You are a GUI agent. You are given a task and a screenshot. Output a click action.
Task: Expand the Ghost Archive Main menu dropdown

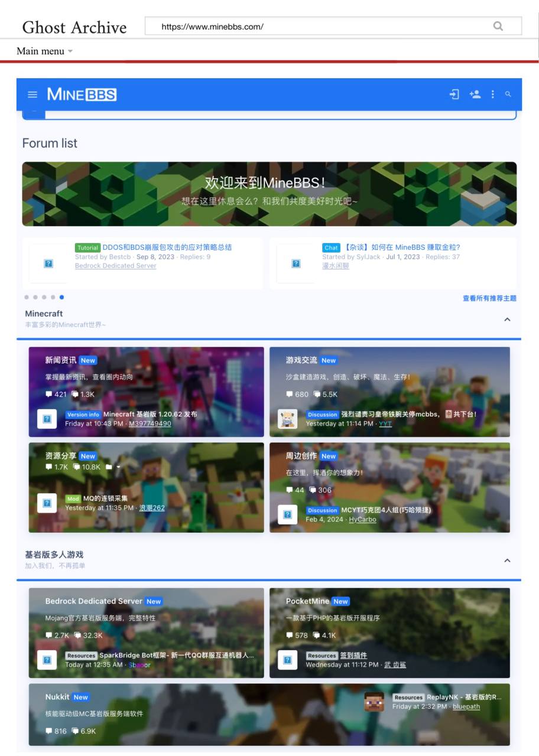pyautogui.click(x=45, y=51)
